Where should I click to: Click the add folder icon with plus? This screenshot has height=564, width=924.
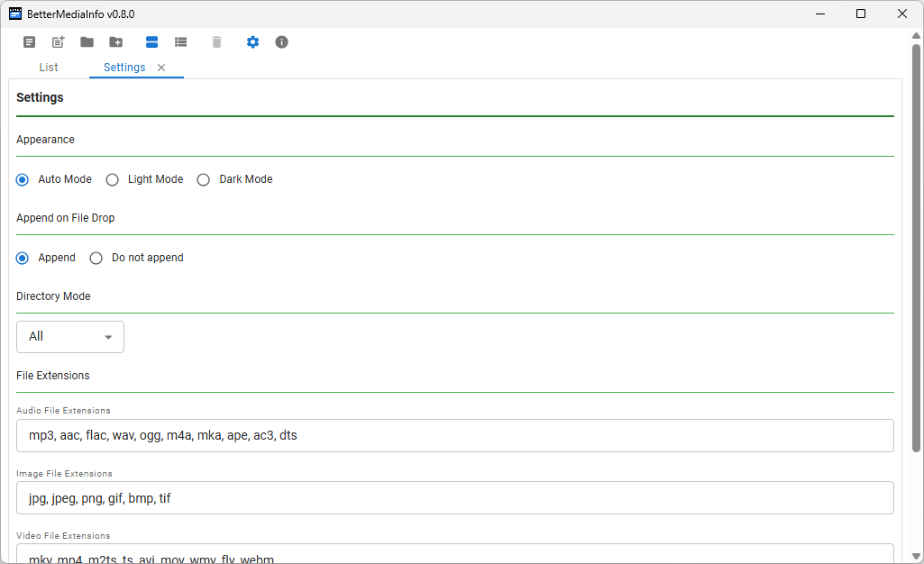[x=116, y=42]
